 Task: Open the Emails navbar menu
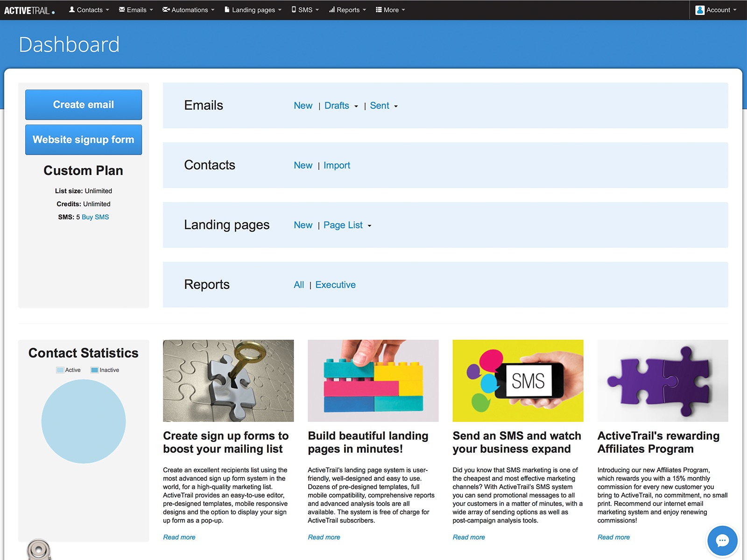[x=136, y=10]
